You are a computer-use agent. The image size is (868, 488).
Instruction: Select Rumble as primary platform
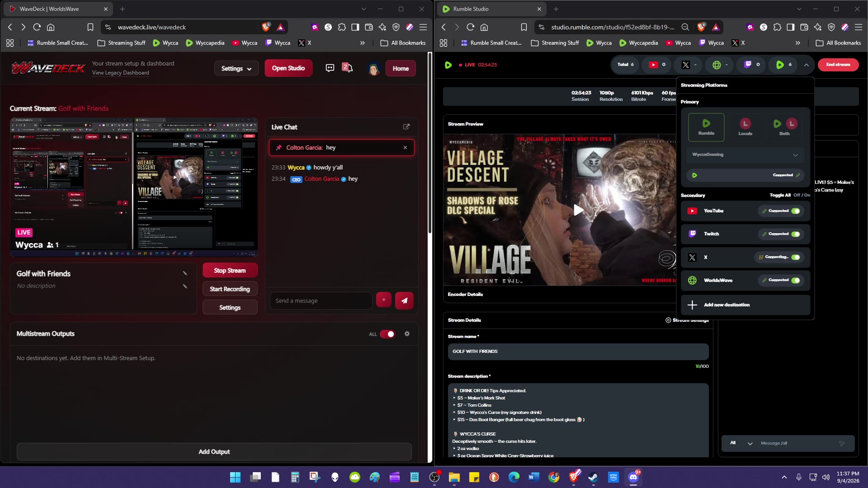point(706,127)
